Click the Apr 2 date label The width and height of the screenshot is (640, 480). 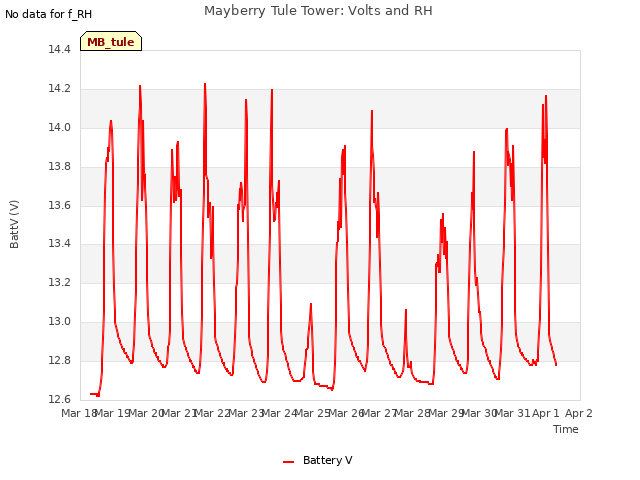coord(579,413)
